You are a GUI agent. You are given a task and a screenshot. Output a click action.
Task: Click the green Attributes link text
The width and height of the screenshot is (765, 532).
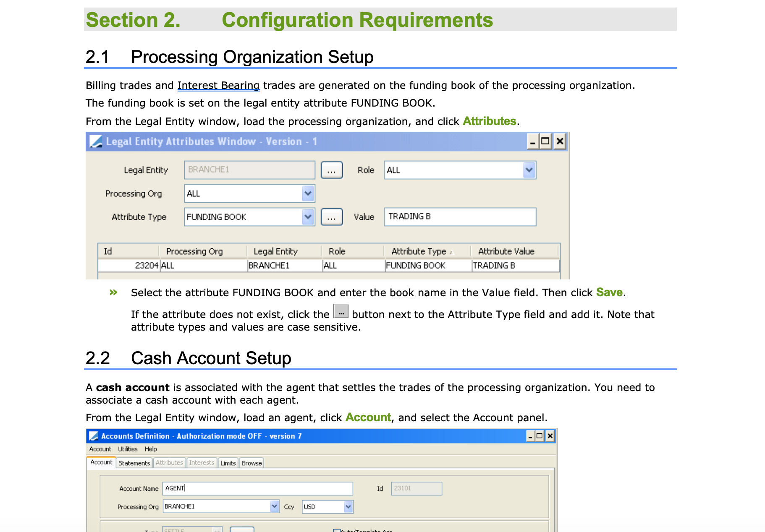point(489,121)
